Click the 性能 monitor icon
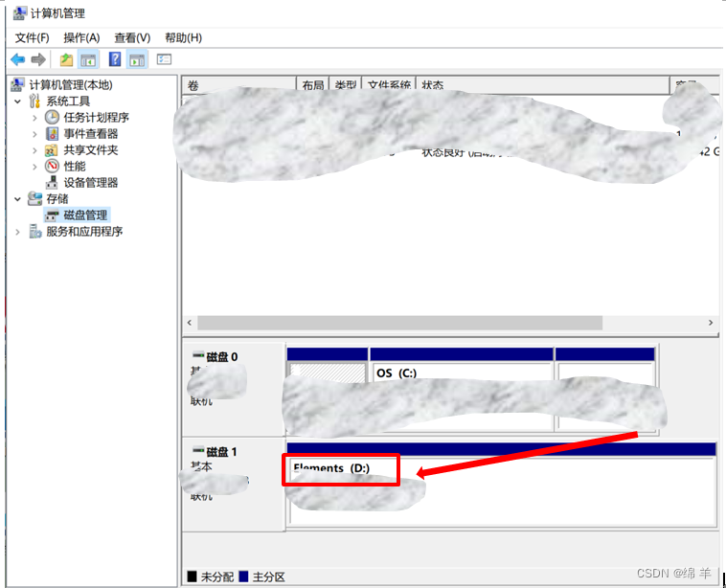 [x=52, y=166]
